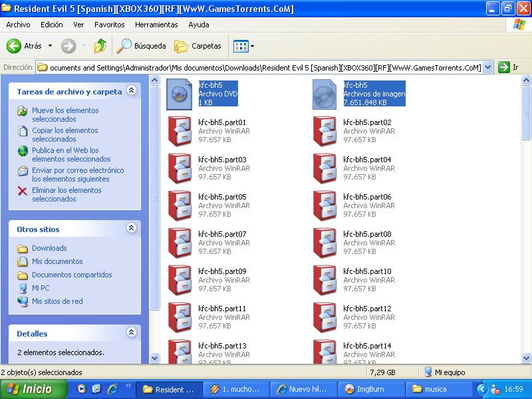Open Mis sitios de red link

[57, 301]
